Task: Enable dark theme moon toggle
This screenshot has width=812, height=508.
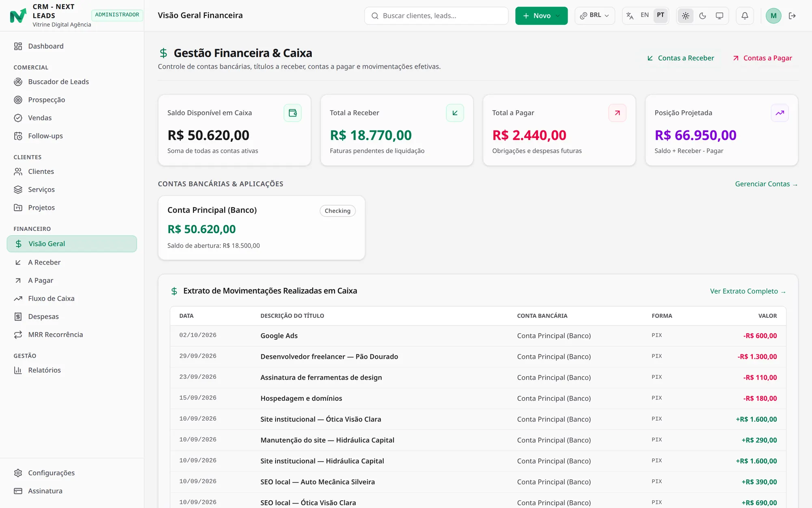Action: (702, 16)
